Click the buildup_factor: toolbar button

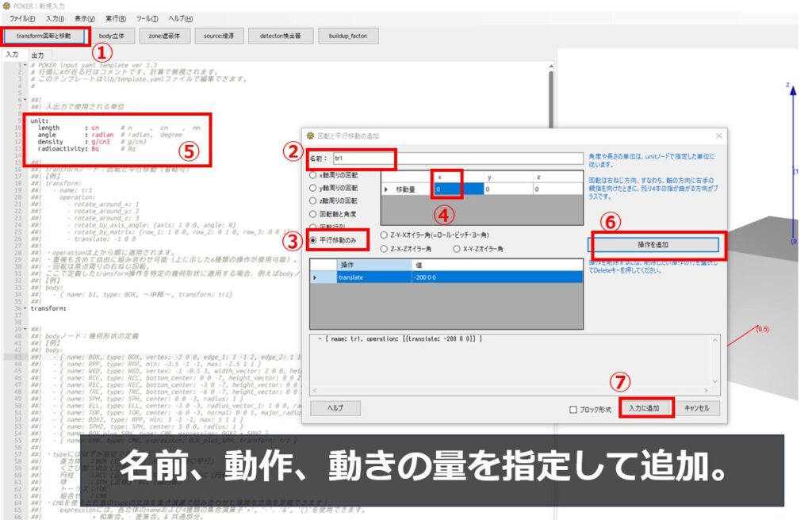coord(348,36)
